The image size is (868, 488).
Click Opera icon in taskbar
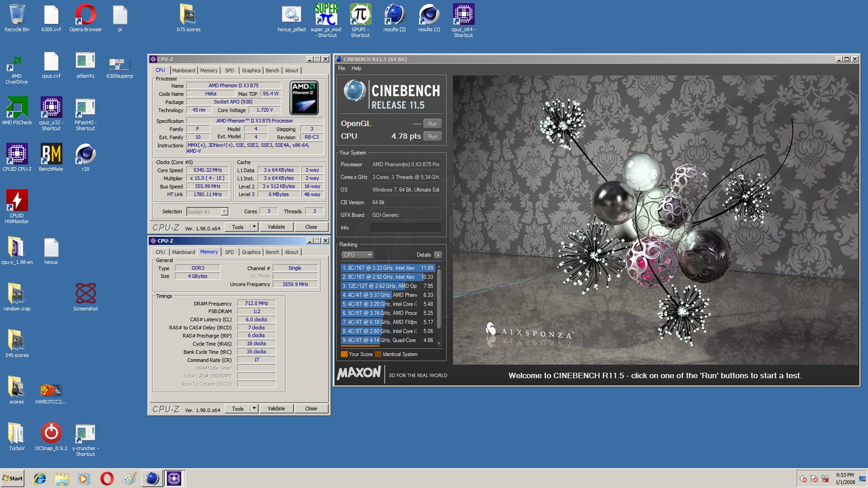click(x=107, y=479)
